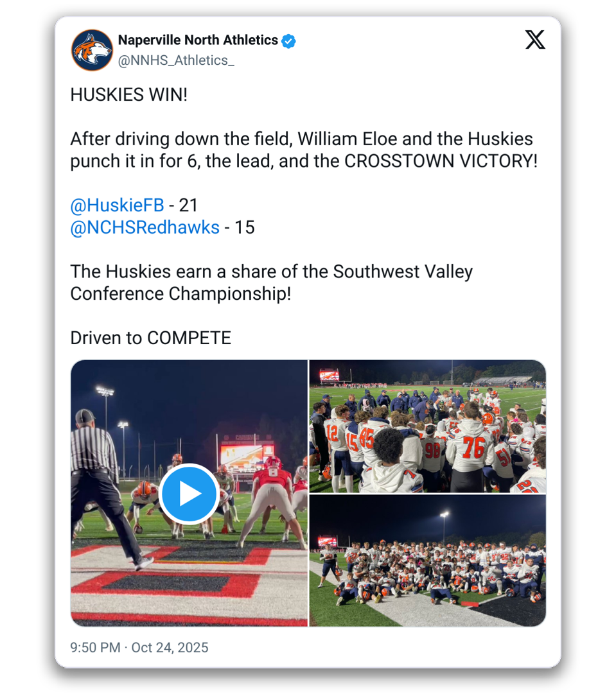This screenshot has height=696, width=616.
Task: Click the Southwest Valley Conference Championship sentence
Action: pyautogui.click(x=271, y=283)
